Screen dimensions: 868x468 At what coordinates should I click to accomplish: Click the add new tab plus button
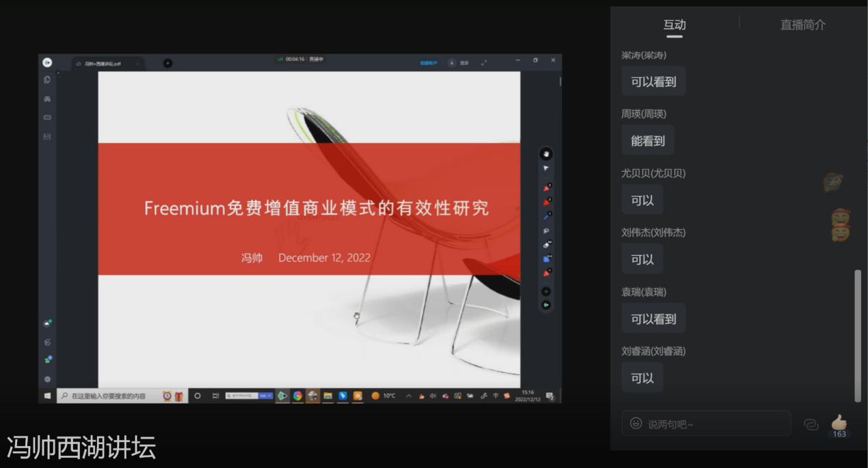point(168,63)
